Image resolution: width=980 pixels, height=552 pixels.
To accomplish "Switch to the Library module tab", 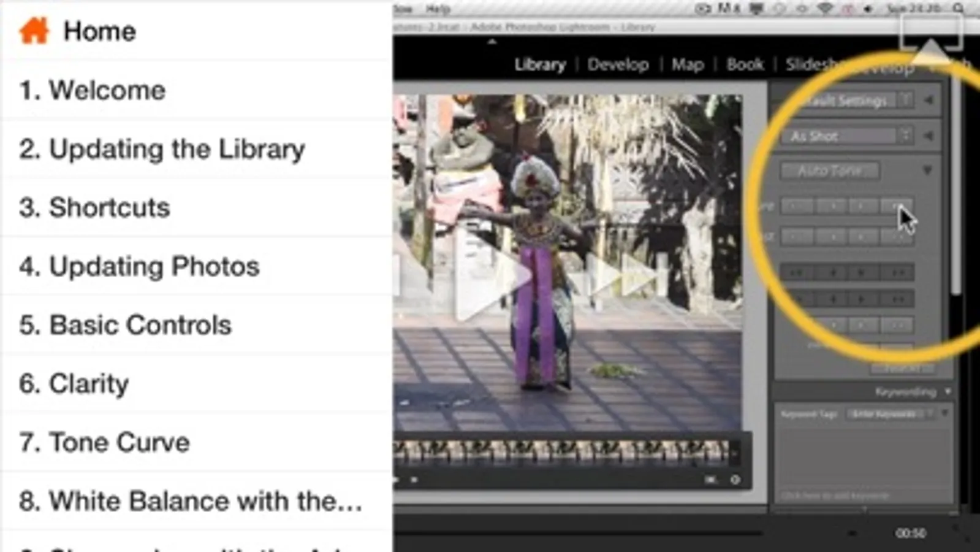I will (539, 64).
